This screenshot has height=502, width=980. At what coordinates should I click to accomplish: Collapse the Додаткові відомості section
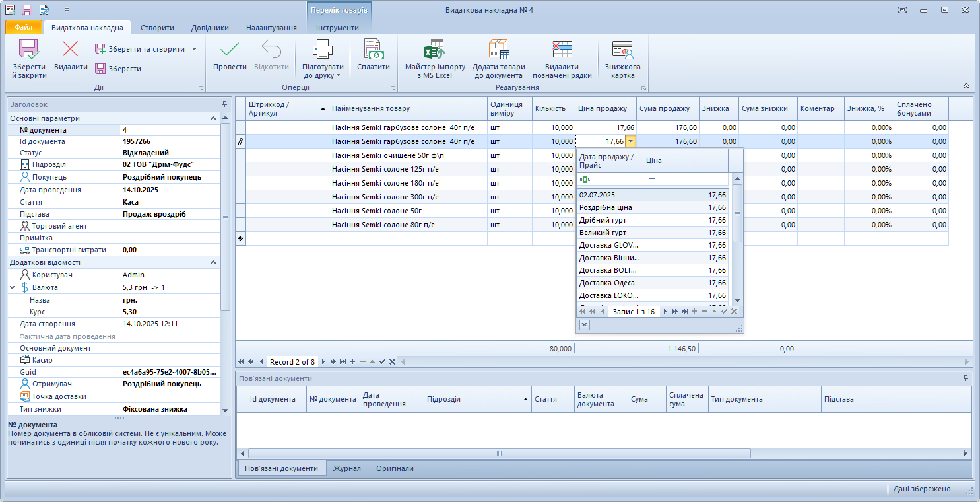[213, 262]
